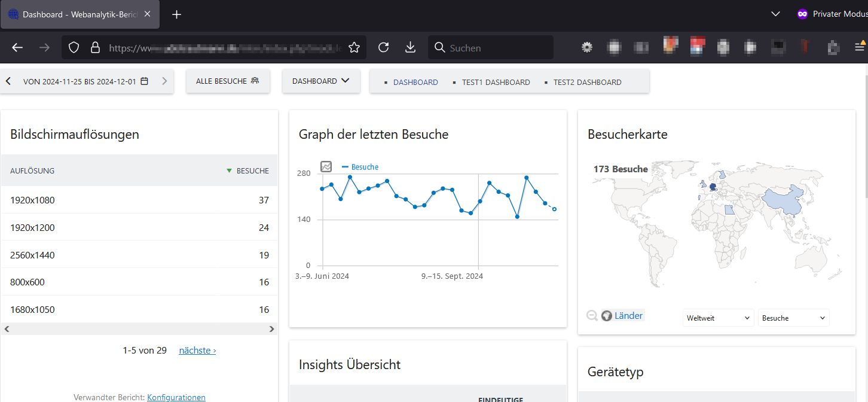The image size is (868, 402).
Task: Go to previous date period arrow
Action: (8, 81)
